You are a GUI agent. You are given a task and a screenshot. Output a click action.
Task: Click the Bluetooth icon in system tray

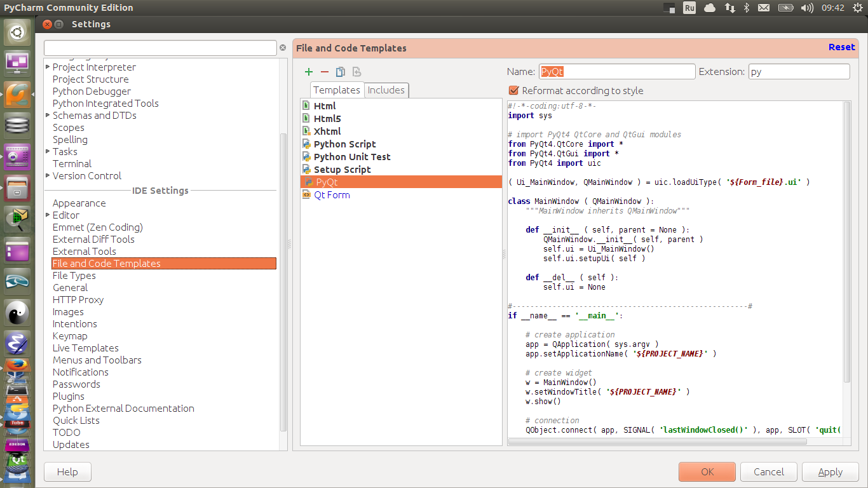coord(747,8)
